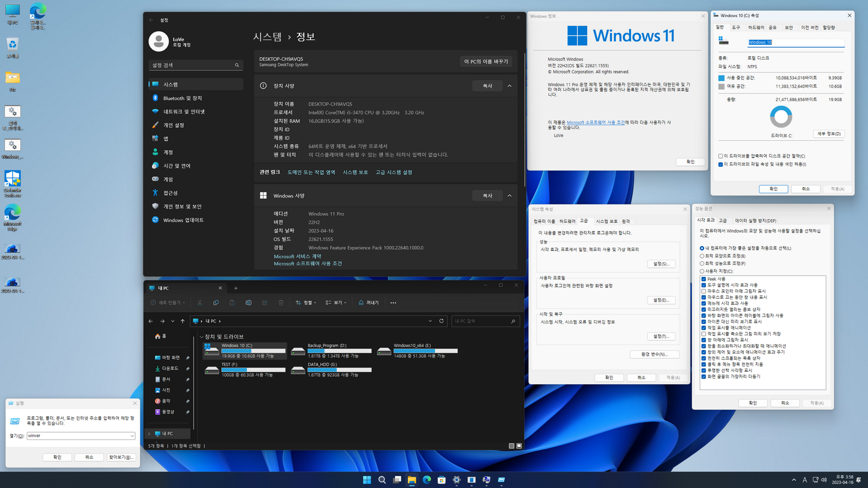
Task: Click 환경 변수(N)... button
Action: click(x=655, y=354)
